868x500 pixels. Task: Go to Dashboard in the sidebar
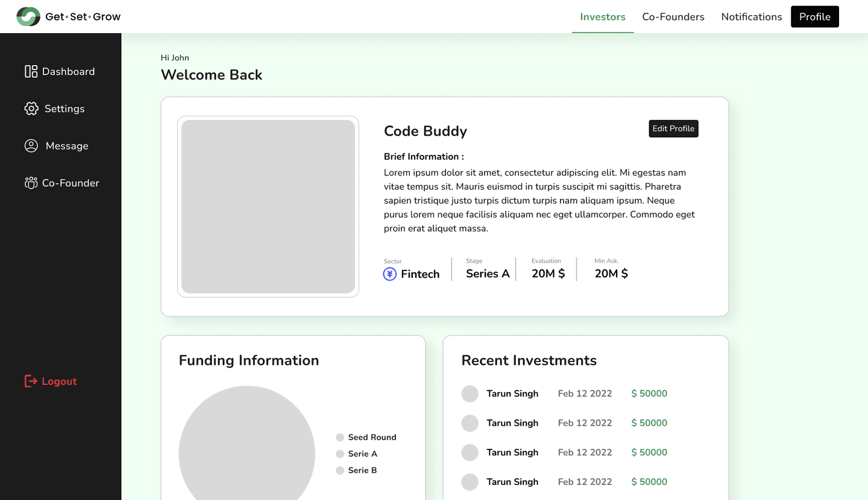click(69, 72)
